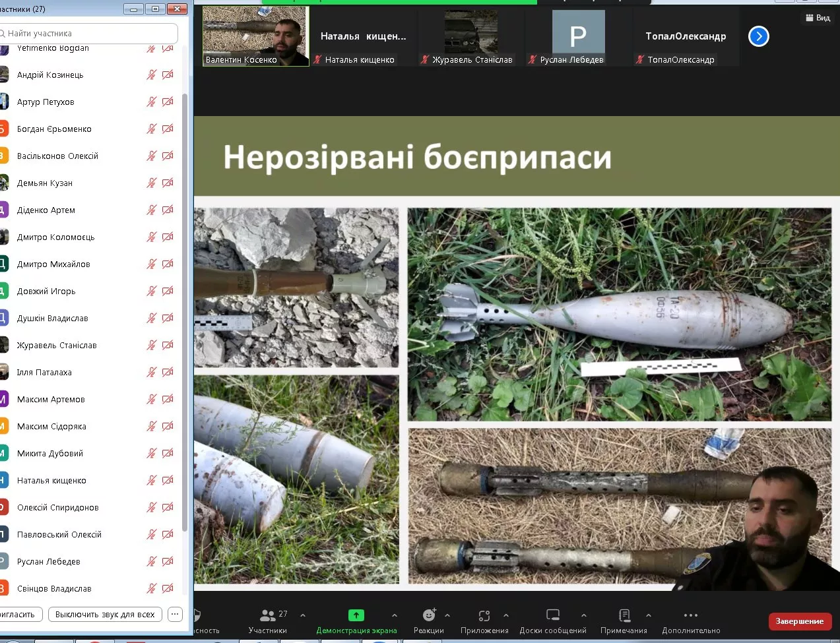This screenshot has width=840, height=643.
Task: Click the More (Дополнительно) three-dots icon
Action: pos(691,615)
